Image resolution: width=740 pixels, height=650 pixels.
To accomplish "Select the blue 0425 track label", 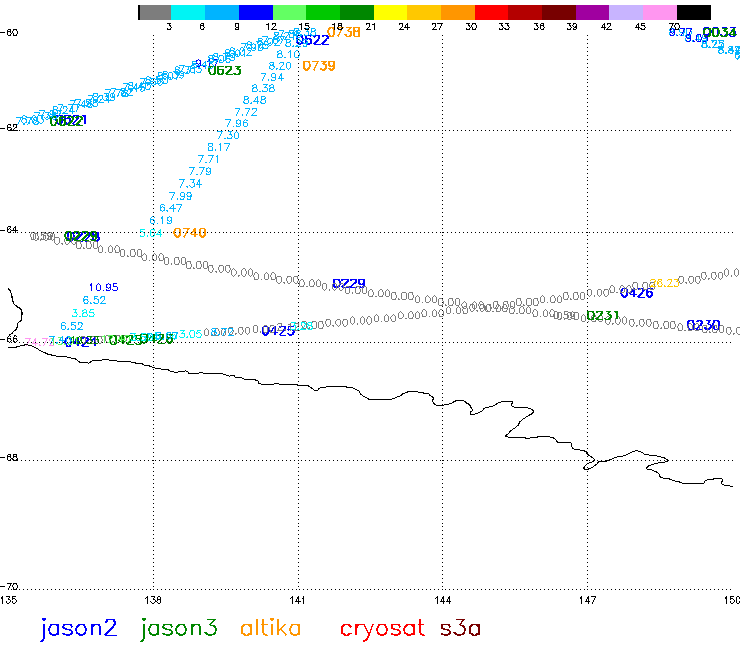I will point(278,331).
